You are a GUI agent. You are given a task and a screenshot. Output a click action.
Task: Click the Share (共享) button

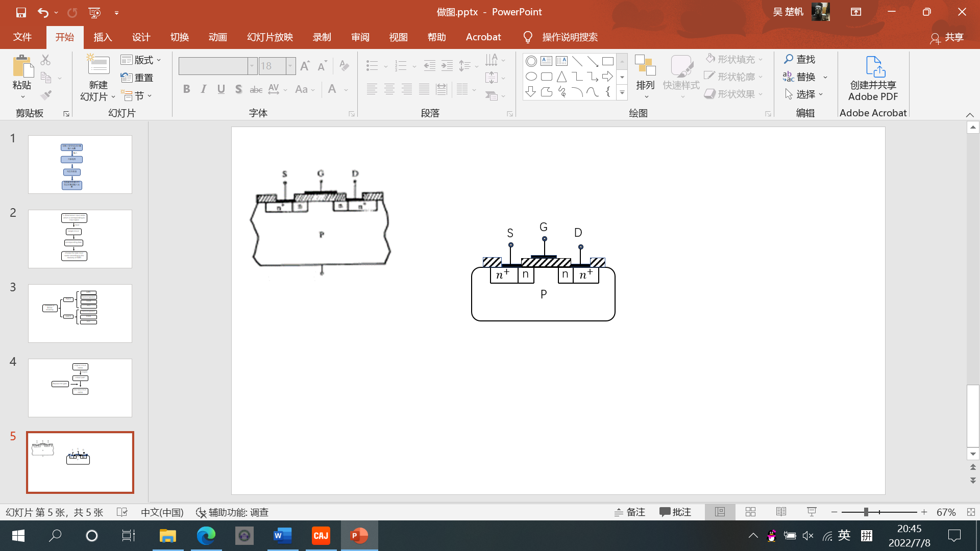coord(947,37)
